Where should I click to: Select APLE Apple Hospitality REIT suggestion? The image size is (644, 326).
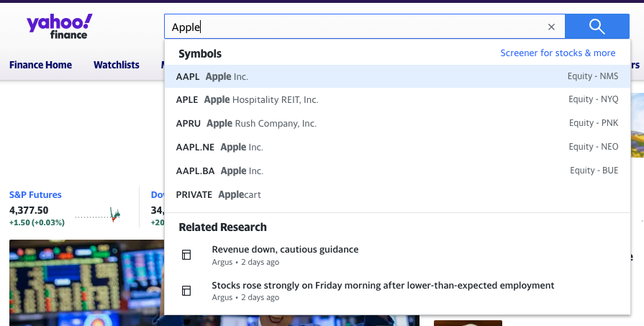397,100
